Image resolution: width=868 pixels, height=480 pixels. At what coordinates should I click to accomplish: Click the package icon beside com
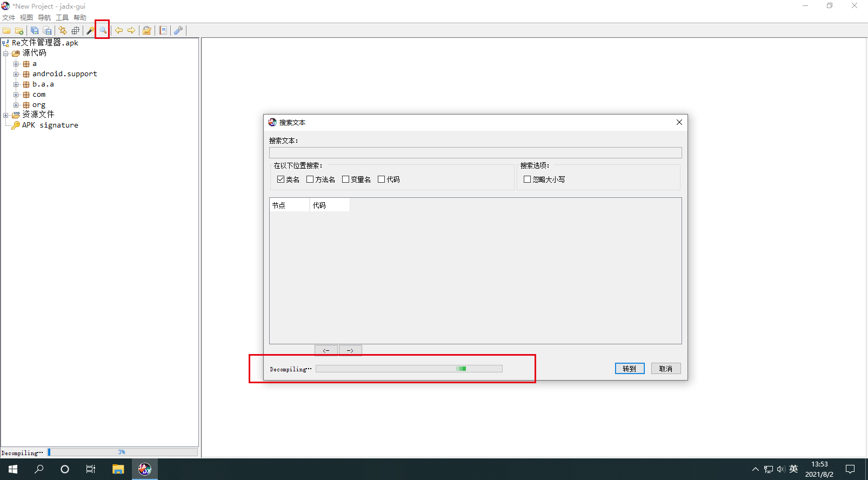tap(26, 95)
